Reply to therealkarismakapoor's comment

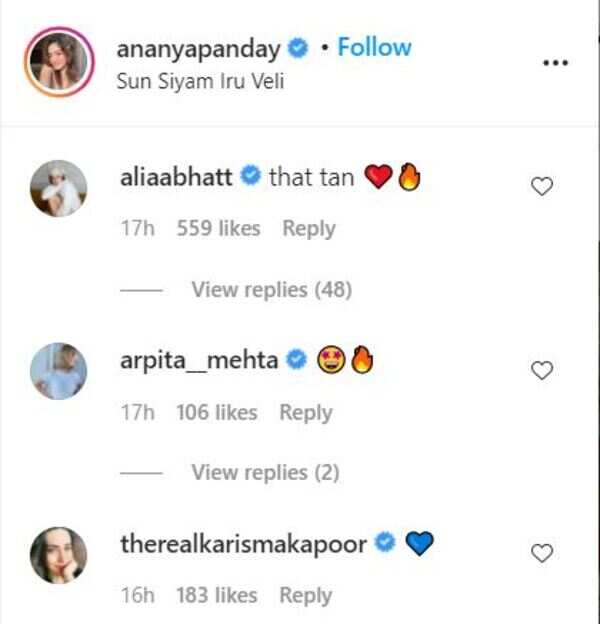(x=305, y=595)
